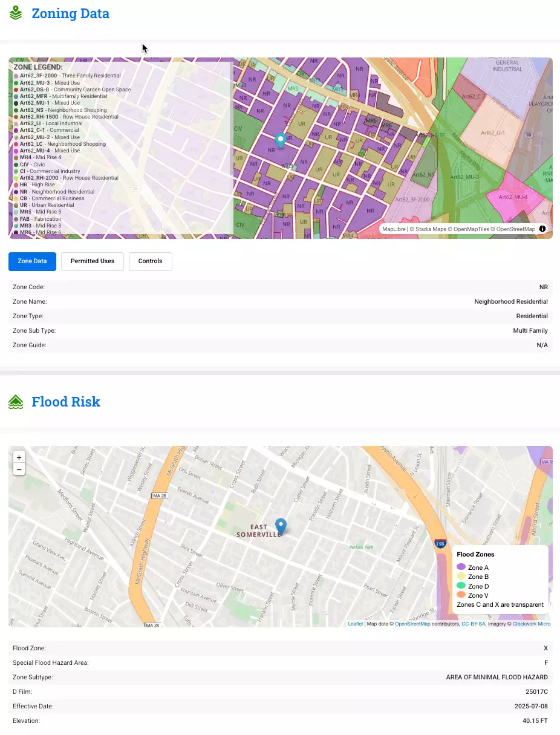Click the Zone V orange swatch
This screenshot has width=560, height=735.
point(461,595)
